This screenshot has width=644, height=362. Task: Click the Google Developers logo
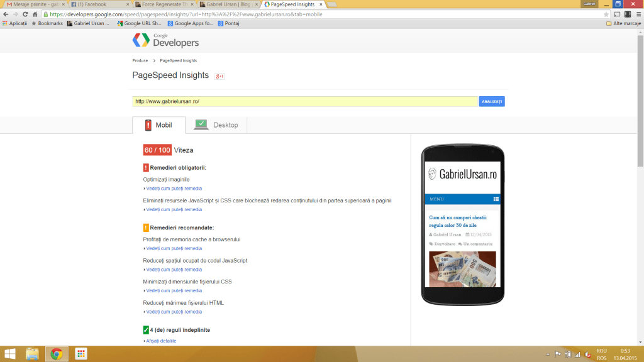(165, 41)
